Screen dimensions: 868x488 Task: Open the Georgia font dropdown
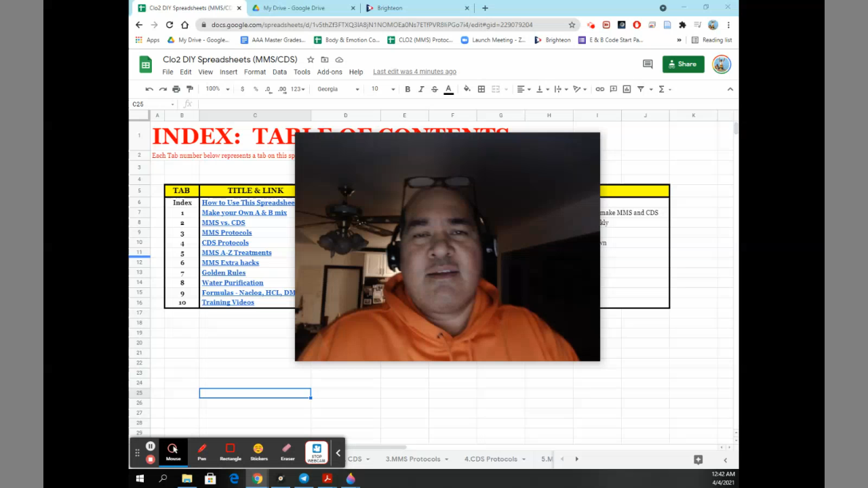[x=338, y=89]
